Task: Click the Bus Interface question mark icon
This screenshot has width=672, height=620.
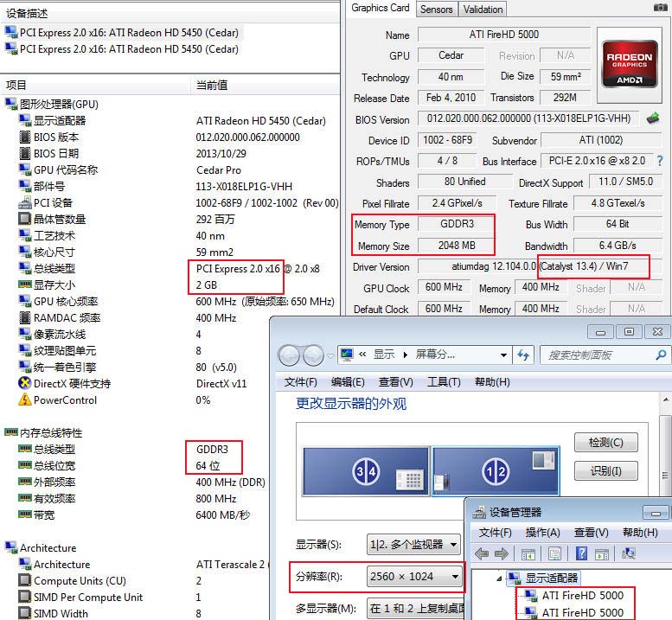Action: (x=660, y=161)
